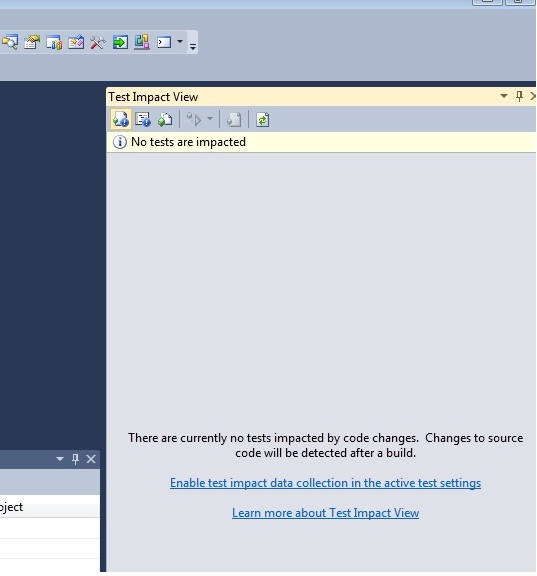Open the toolbar options overflow arrow
Image resolution: width=537 pixels, height=576 pixels.
click(x=193, y=46)
